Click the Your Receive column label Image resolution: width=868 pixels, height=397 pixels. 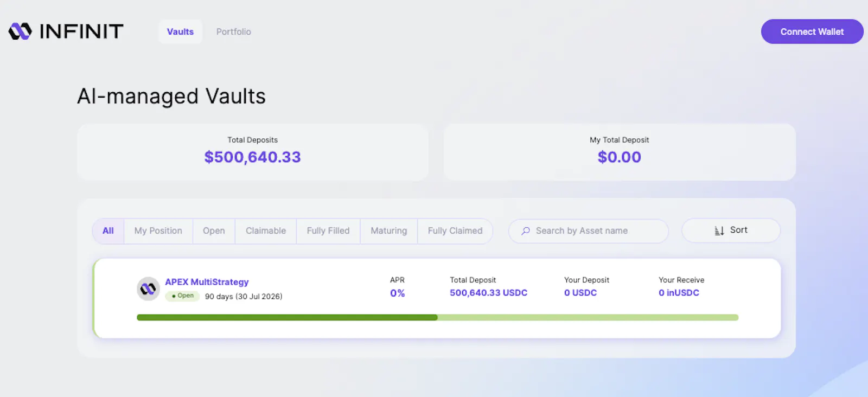(x=681, y=280)
